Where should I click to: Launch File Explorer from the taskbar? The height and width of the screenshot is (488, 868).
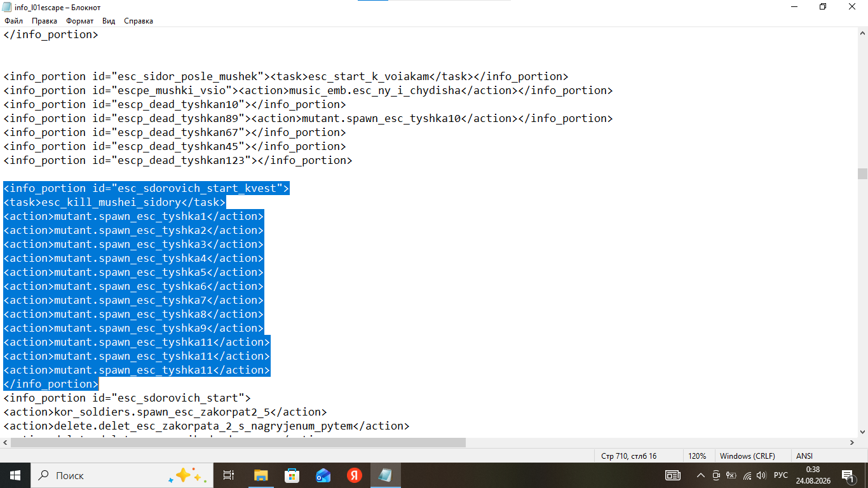tap(261, 475)
